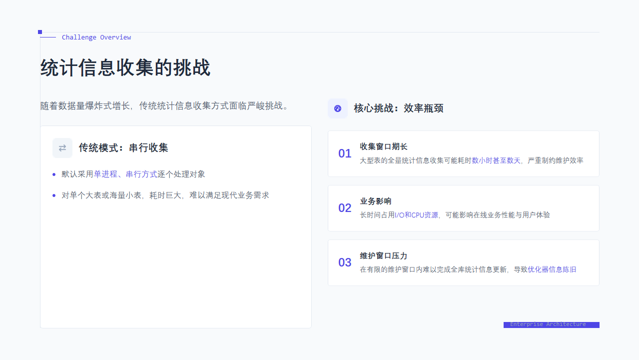This screenshot has width=639, height=360.
Task: Click the 'Enterprise Architecture' footer label
Action: click(x=551, y=325)
